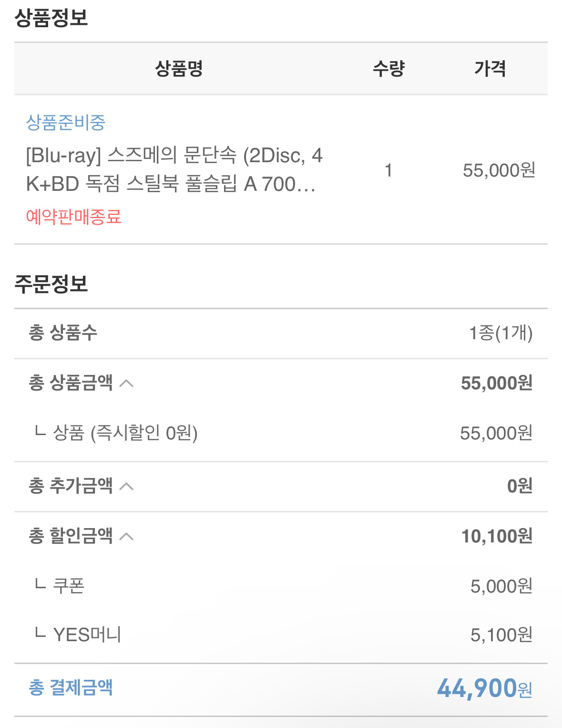562x728 pixels.
Task: Tap the 상품 (즉시할인 0원) sub-row
Action: [125, 433]
